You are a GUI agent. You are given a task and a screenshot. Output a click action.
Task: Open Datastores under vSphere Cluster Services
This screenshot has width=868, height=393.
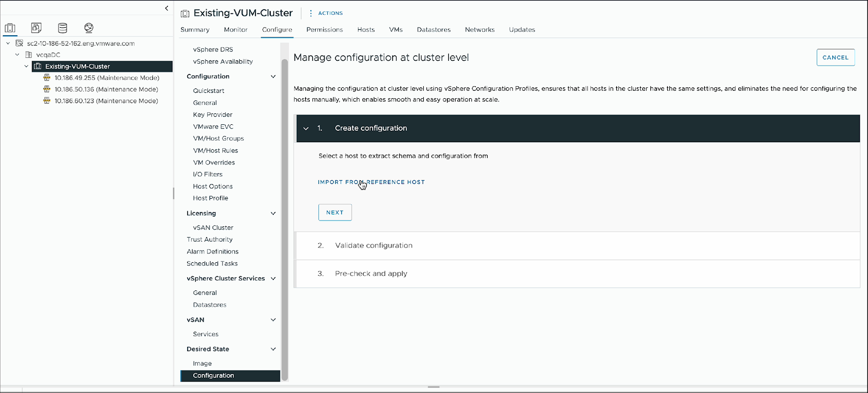tap(209, 305)
